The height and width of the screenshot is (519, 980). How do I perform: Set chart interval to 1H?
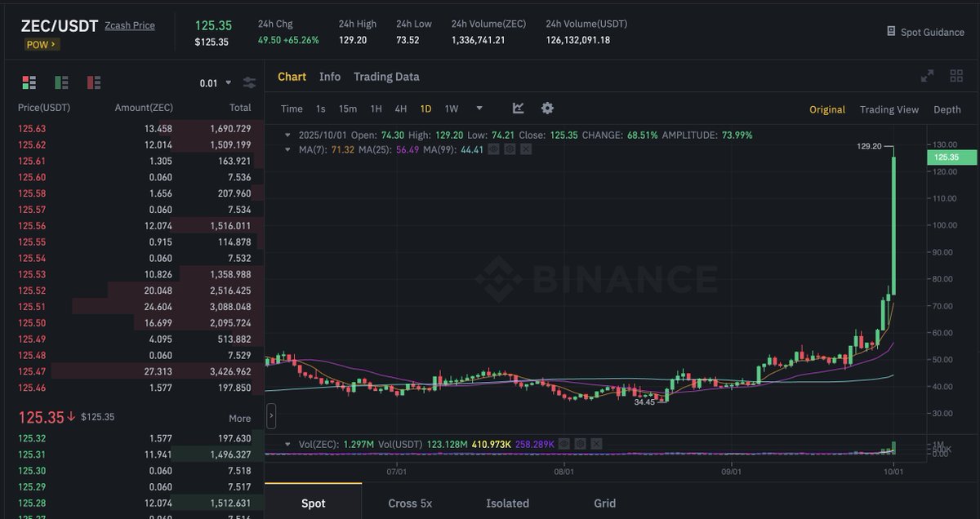(x=376, y=109)
